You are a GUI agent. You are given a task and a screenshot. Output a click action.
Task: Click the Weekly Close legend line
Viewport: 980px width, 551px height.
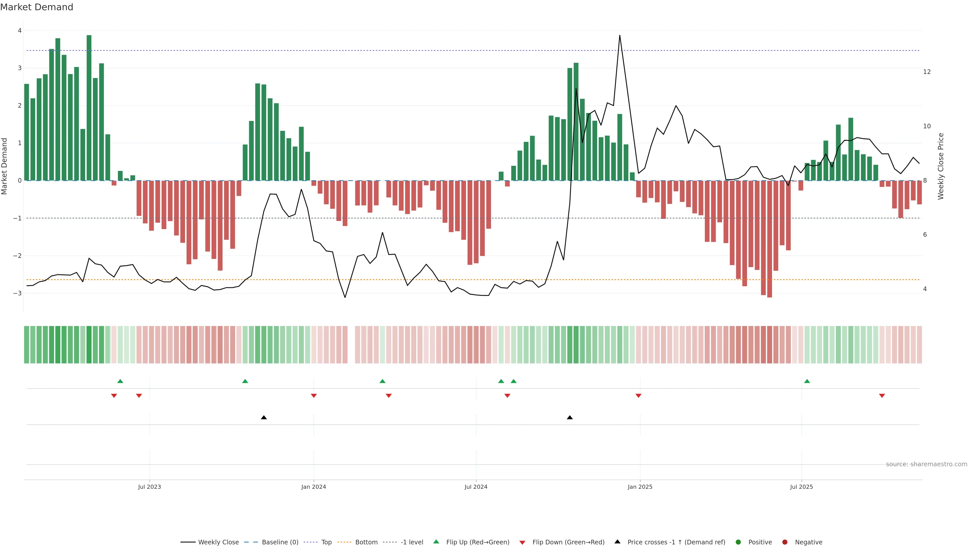coord(188,542)
